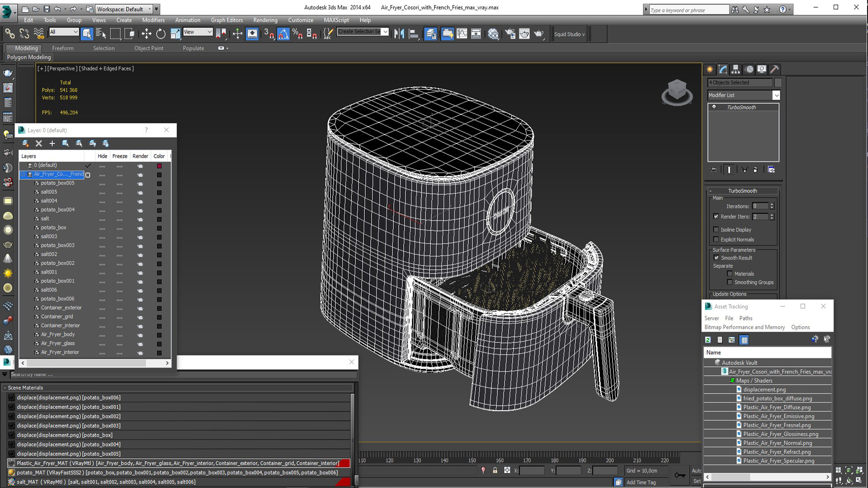Click color swatch of 0 (default) layer

(x=159, y=166)
